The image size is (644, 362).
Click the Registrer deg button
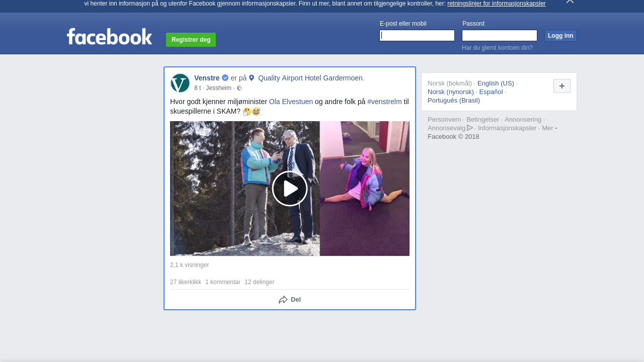pos(191,40)
